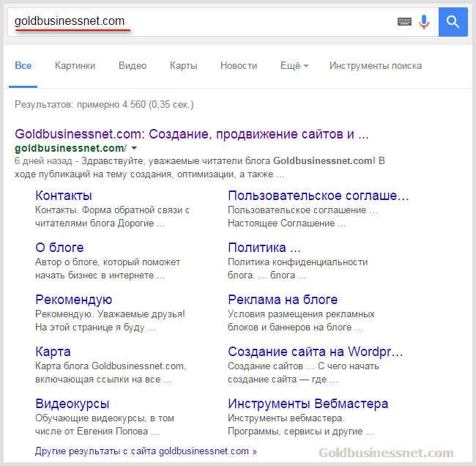This screenshot has width=476, height=466.
Task: Click the blue magnifier search button
Action: (453, 22)
